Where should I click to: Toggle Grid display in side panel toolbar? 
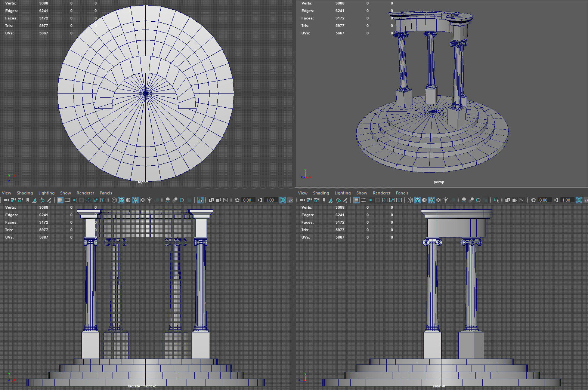point(356,200)
